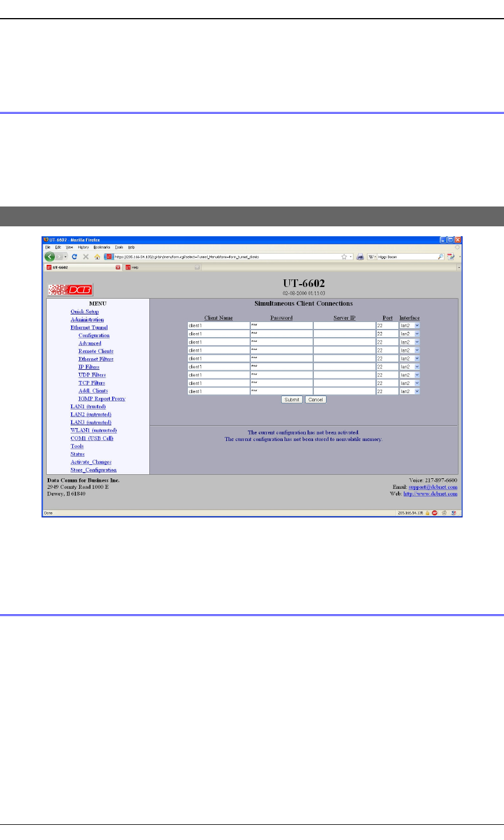
Task: Open the Wikipedia search engine selector
Action: pos(372,257)
